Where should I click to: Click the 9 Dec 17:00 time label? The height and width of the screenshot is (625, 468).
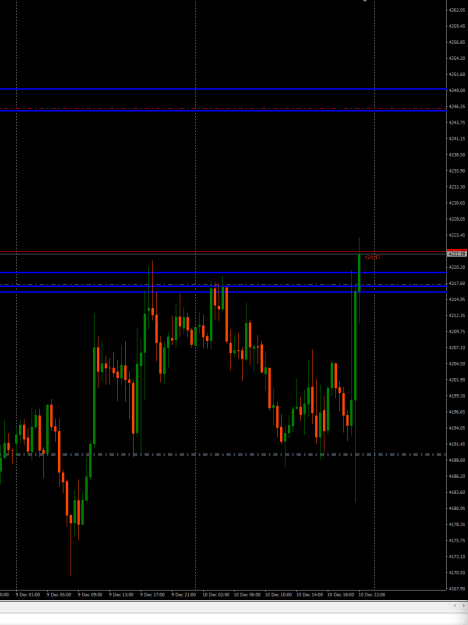point(152,595)
